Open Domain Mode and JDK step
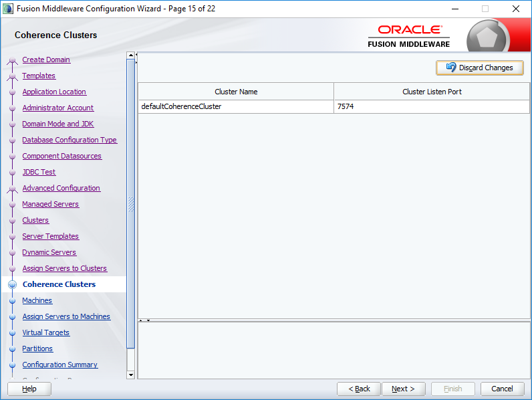The height and width of the screenshot is (400, 532). pos(57,124)
